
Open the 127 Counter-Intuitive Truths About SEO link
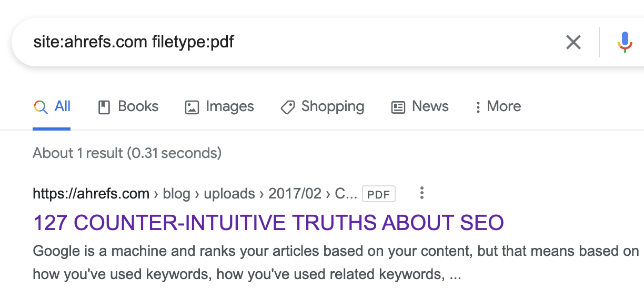point(268,223)
